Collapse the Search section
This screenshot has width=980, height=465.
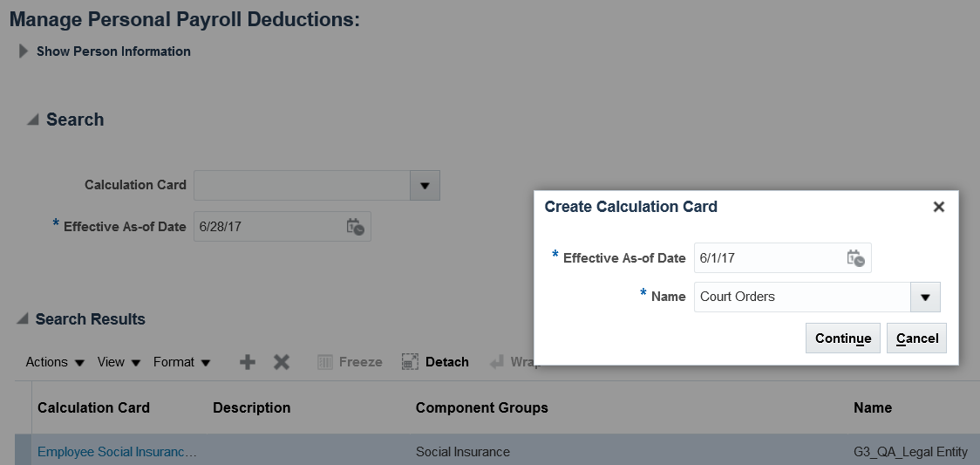pos(33,120)
